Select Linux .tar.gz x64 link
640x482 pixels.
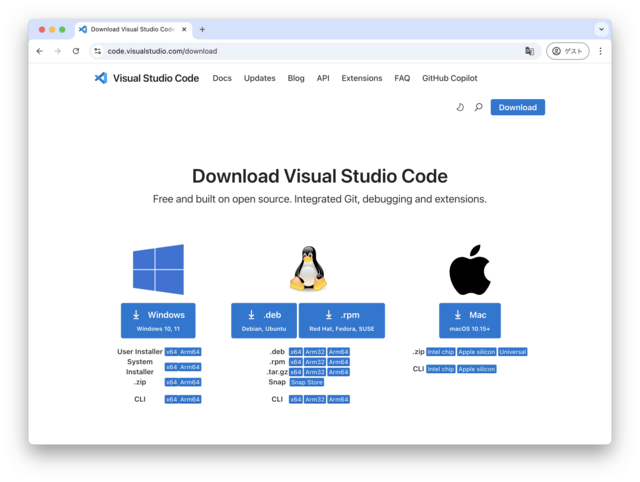[296, 372]
